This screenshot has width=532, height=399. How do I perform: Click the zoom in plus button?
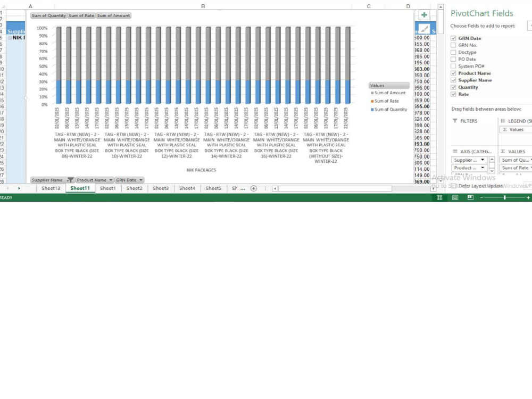(528, 197)
